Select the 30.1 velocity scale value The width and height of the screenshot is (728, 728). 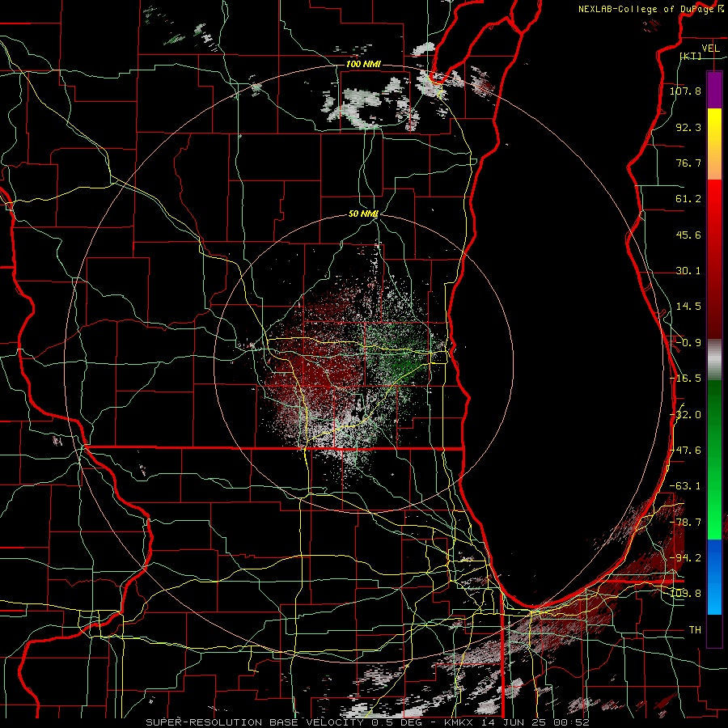click(x=688, y=271)
